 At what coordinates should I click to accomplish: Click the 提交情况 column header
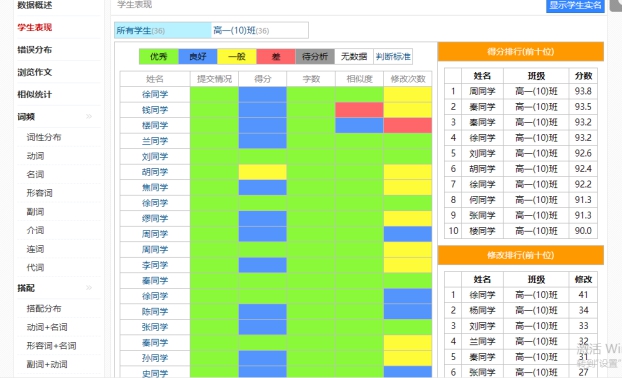click(x=214, y=79)
